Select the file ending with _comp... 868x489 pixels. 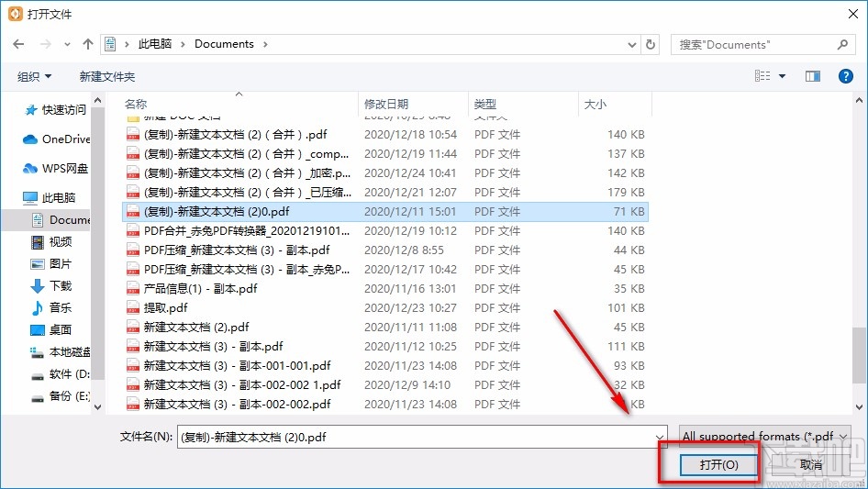(x=385, y=154)
